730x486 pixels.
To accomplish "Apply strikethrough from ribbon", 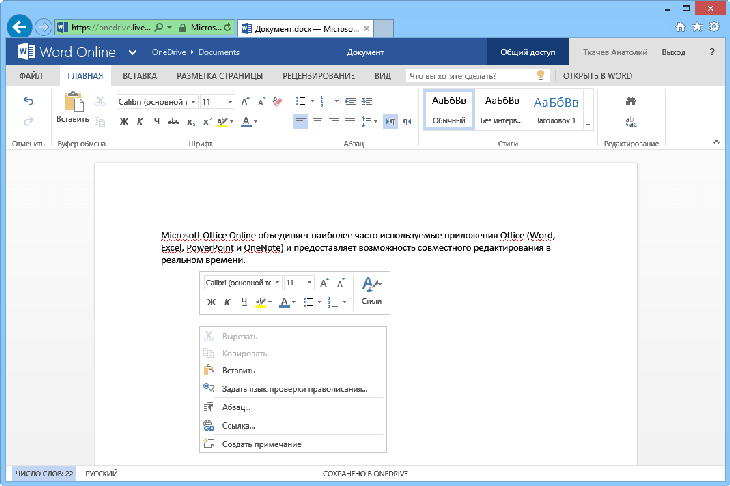I will pos(173,122).
